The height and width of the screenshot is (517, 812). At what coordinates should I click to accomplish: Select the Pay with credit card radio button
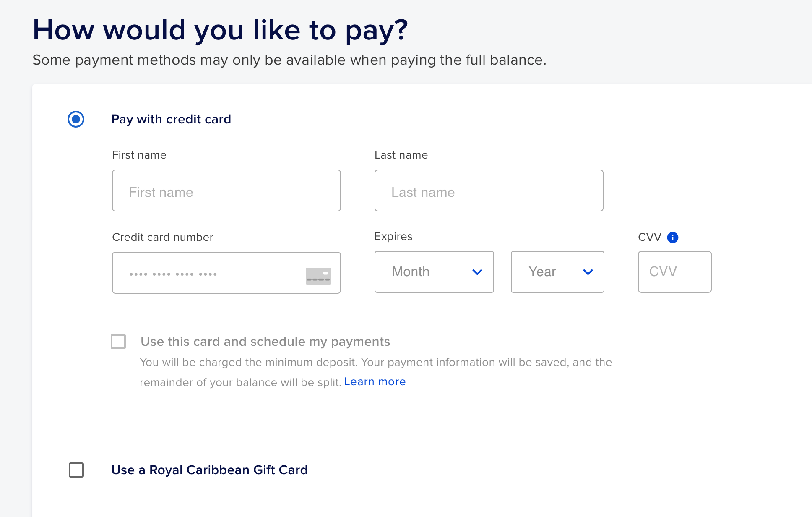click(76, 119)
